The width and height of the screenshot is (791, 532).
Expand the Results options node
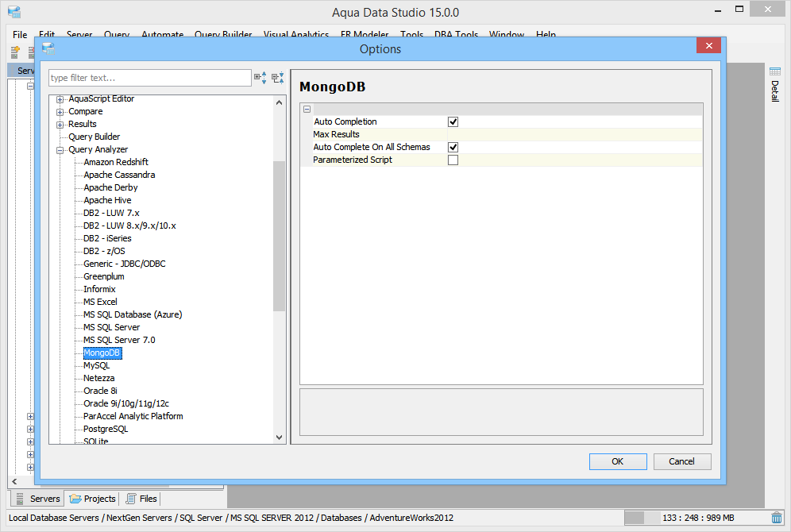pos(60,125)
